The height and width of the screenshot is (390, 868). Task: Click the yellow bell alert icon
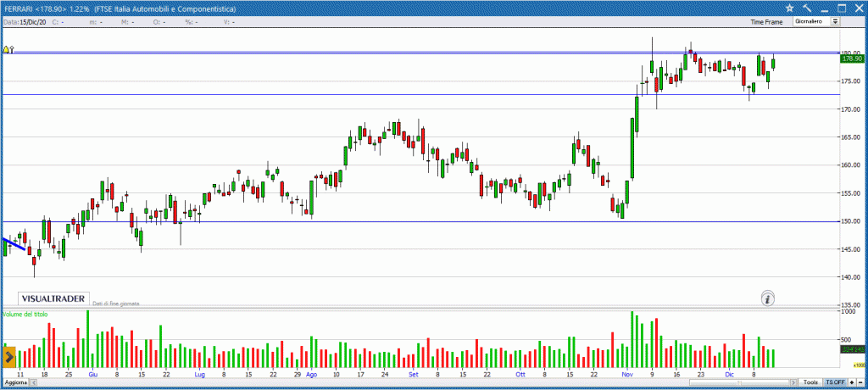click(x=6, y=49)
